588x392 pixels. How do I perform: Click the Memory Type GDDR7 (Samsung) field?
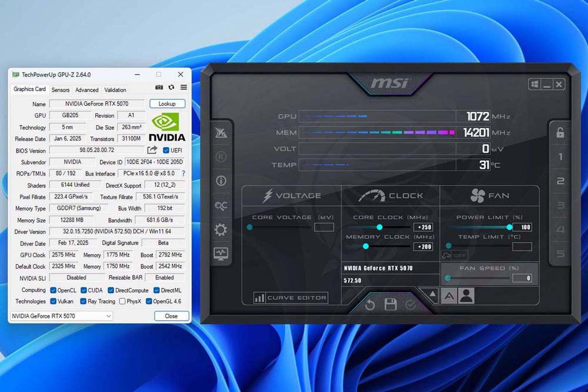(79, 209)
